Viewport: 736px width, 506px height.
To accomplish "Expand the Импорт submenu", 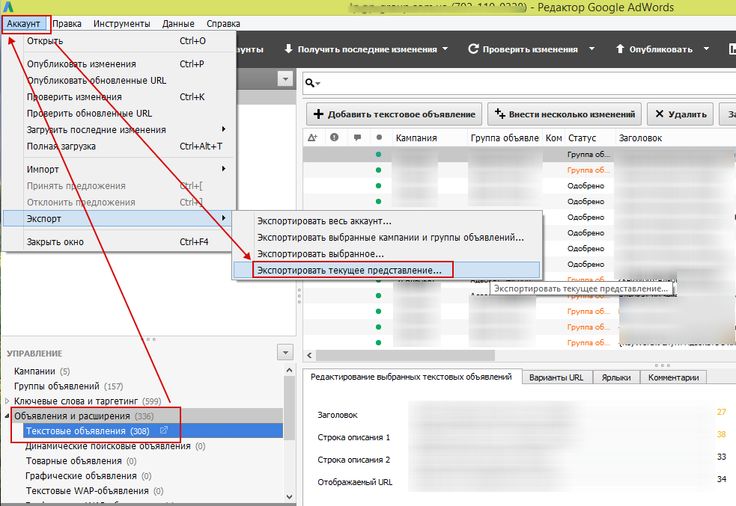I will coord(119,169).
